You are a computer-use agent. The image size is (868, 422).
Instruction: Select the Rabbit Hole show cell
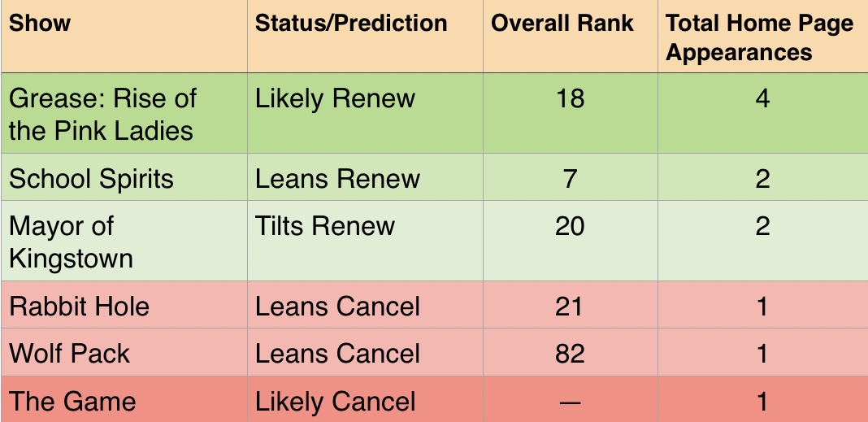[124, 305]
